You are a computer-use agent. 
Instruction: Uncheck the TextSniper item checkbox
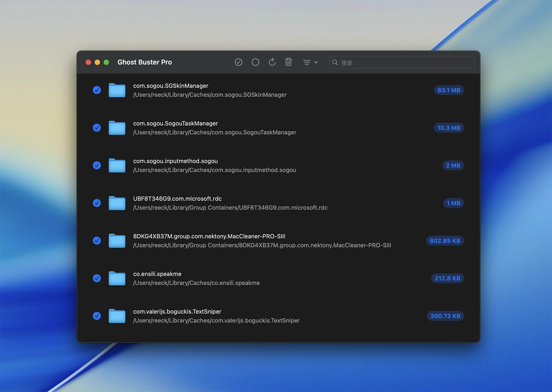click(97, 316)
